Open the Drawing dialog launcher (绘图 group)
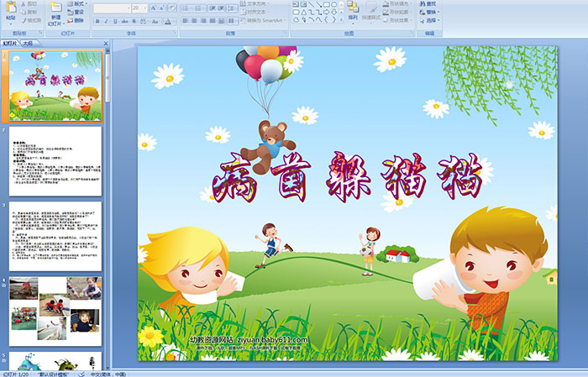The width and height of the screenshot is (588, 377). (x=412, y=33)
